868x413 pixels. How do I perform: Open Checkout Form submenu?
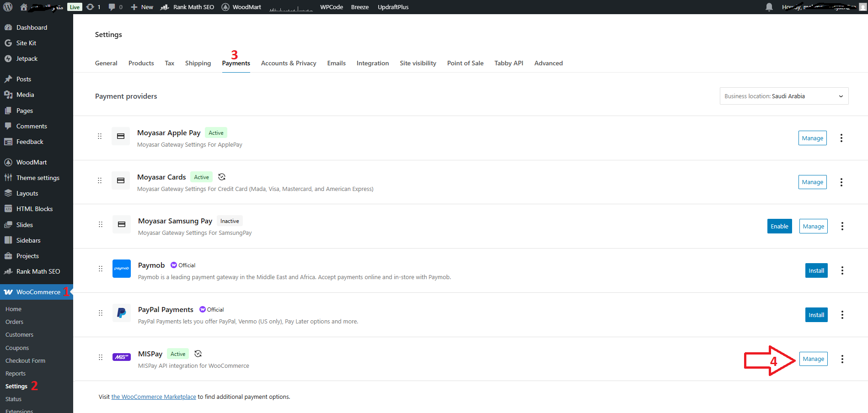point(26,361)
